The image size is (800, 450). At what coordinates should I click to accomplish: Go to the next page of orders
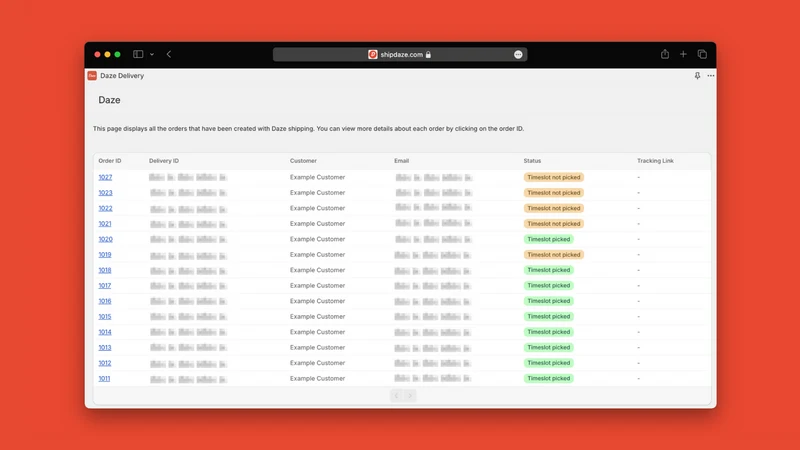tap(410, 395)
